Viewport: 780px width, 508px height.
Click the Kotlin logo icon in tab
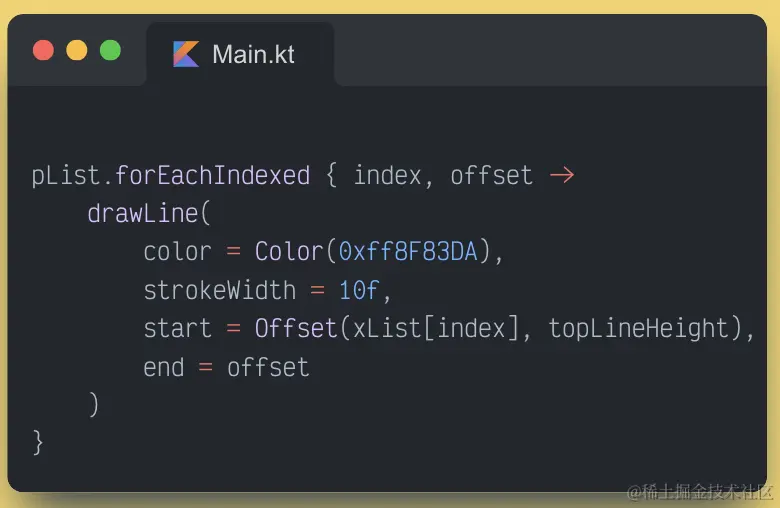coord(186,54)
